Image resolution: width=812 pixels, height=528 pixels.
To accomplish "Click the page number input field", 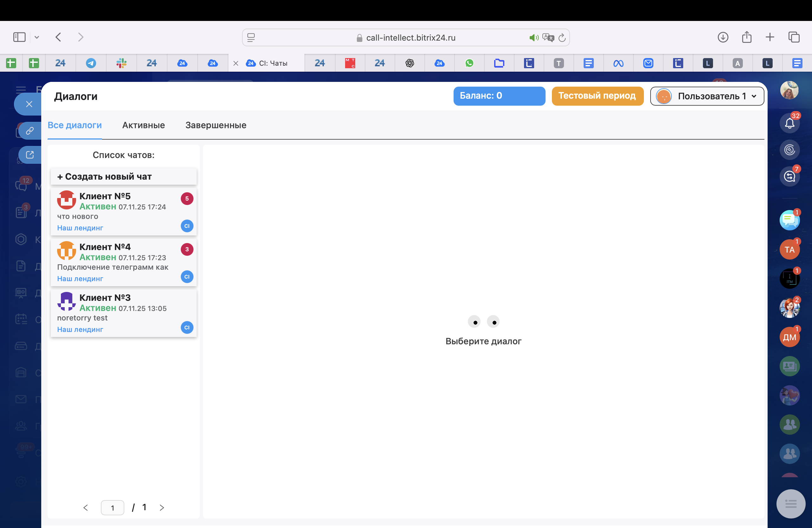I will tap(112, 507).
